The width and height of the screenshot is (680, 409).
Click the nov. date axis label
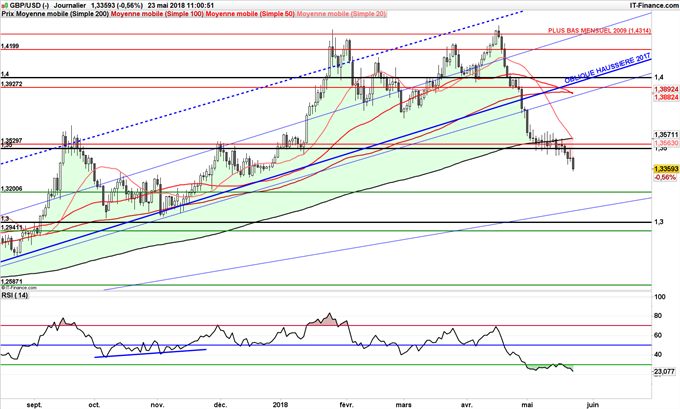pyautogui.click(x=157, y=405)
